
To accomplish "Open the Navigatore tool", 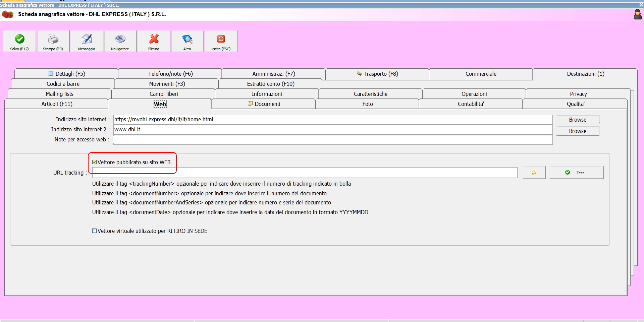I will point(120,42).
